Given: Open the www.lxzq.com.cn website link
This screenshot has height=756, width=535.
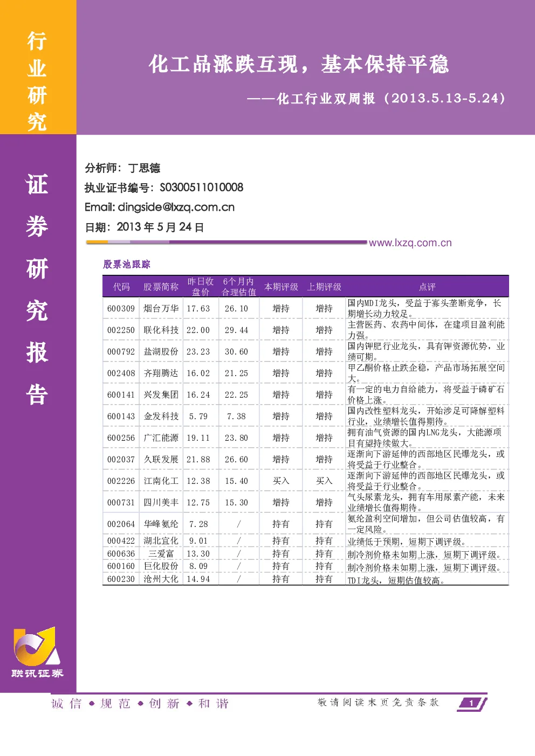Looking at the screenshot, I should coord(410,243).
